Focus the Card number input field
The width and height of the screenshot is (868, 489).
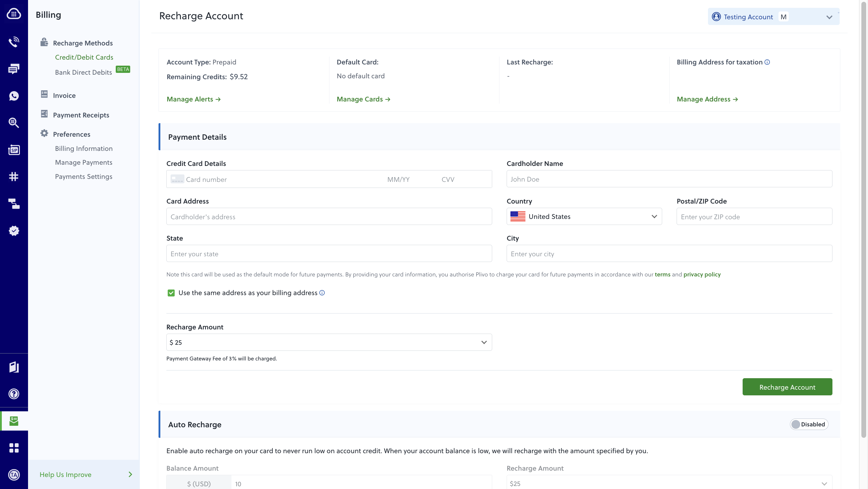tap(283, 179)
